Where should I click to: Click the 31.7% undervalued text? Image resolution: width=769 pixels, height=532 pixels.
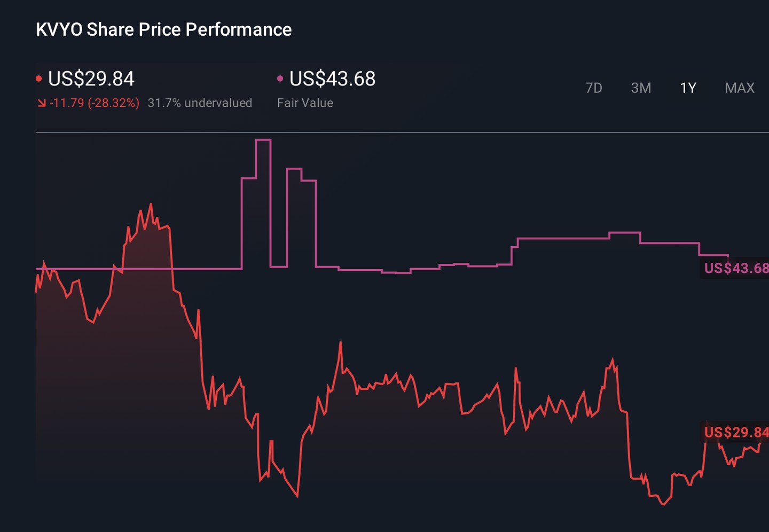pyautogui.click(x=200, y=103)
